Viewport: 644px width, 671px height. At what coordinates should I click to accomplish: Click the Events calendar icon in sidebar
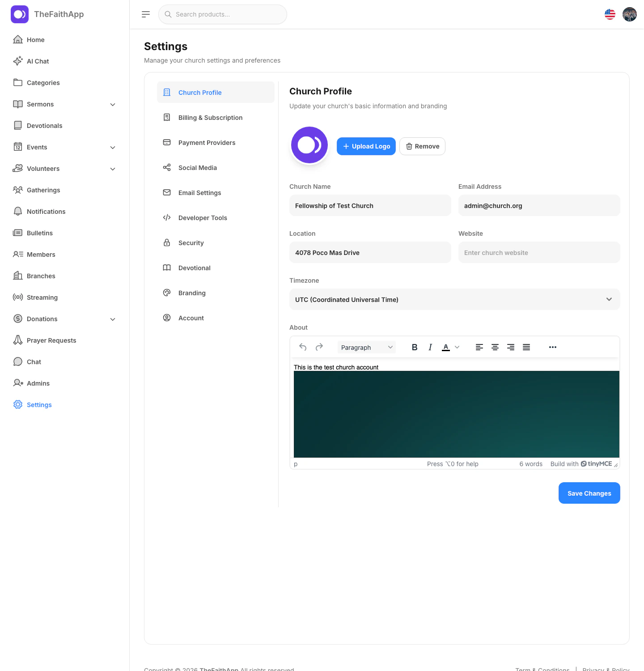tap(18, 147)
